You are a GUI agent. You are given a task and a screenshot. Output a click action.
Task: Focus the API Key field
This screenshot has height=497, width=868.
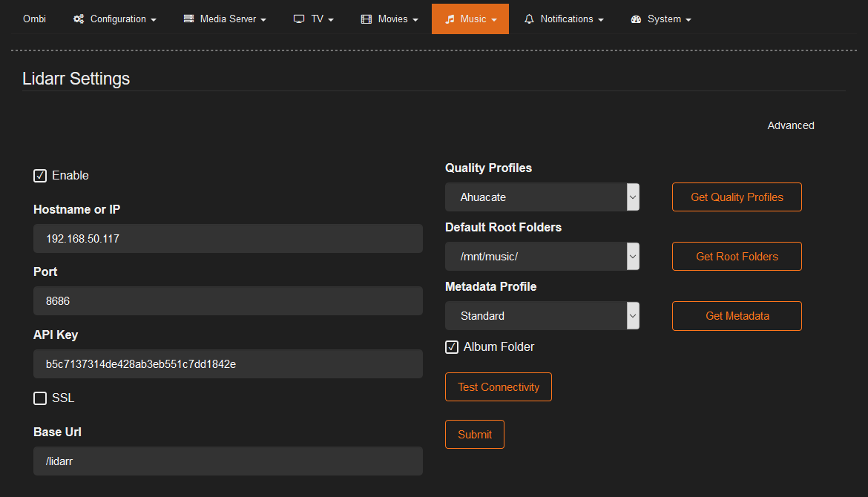[228, 363]
